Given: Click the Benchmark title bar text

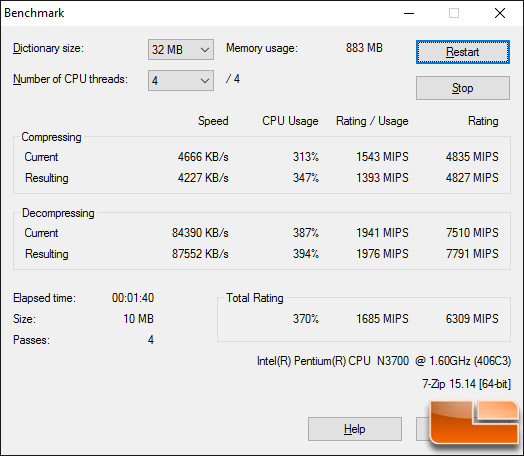Looking at the screenshot, I should (34, 13).
